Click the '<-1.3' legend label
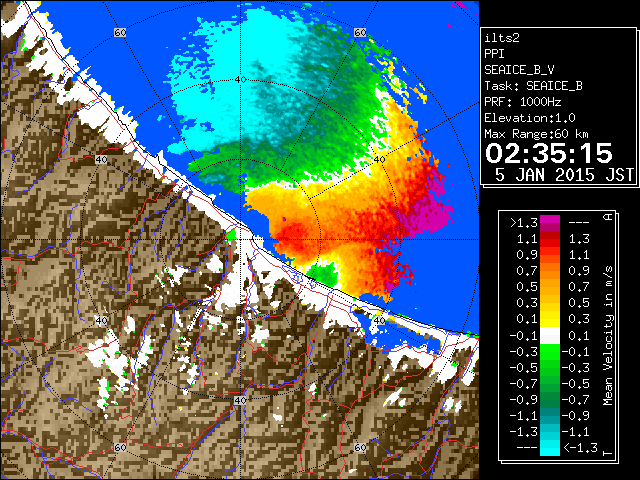 coord(580,447)
